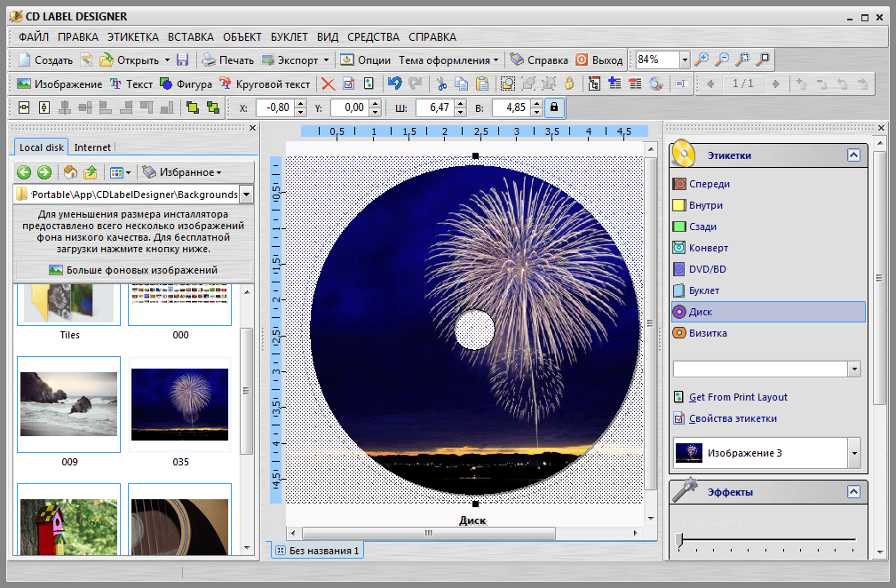Viewport: 896px width, 588px height.
Task: Open the Избранное favorites dropdown
Action: pyautogui.click(x=182, y=172)
